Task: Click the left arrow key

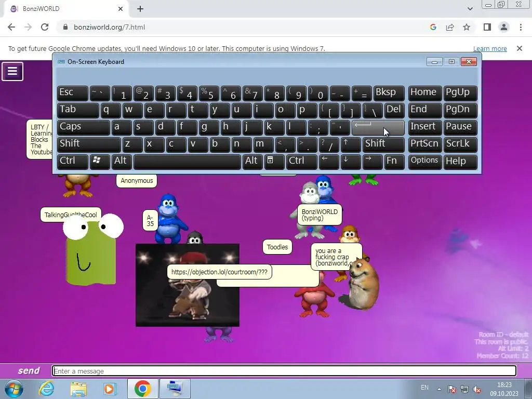Action: [329, 162]
